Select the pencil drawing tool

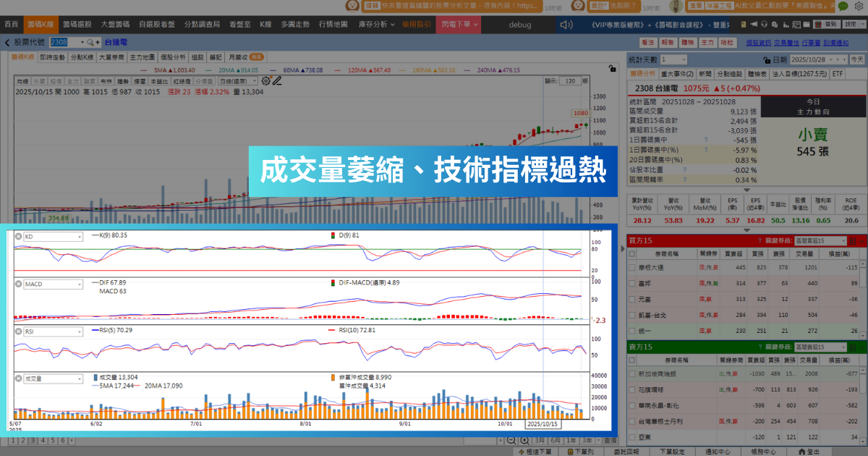[276, 81]
